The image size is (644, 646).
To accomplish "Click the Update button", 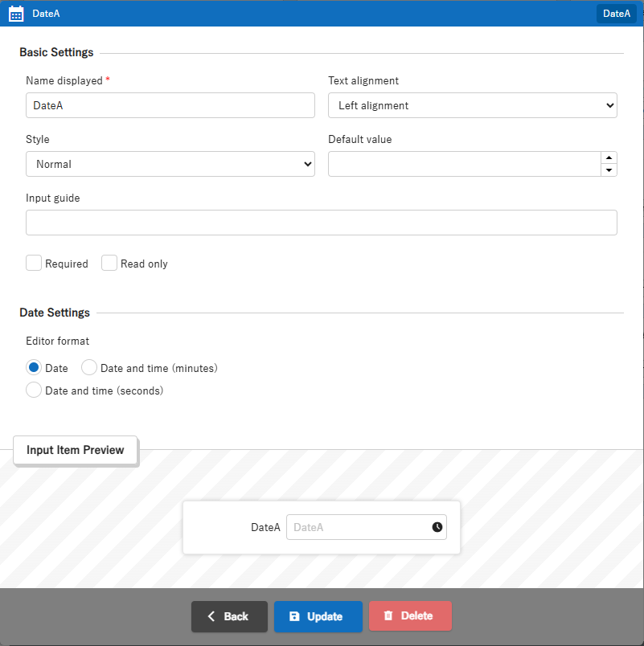I will pyautogui.click(x=318, y=616).
